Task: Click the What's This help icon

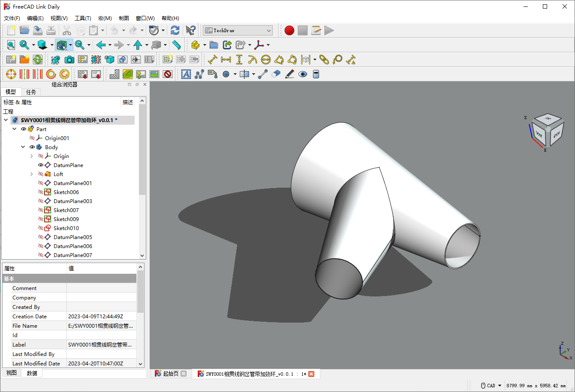Action: pyautogui.click(x=191, y=30)
